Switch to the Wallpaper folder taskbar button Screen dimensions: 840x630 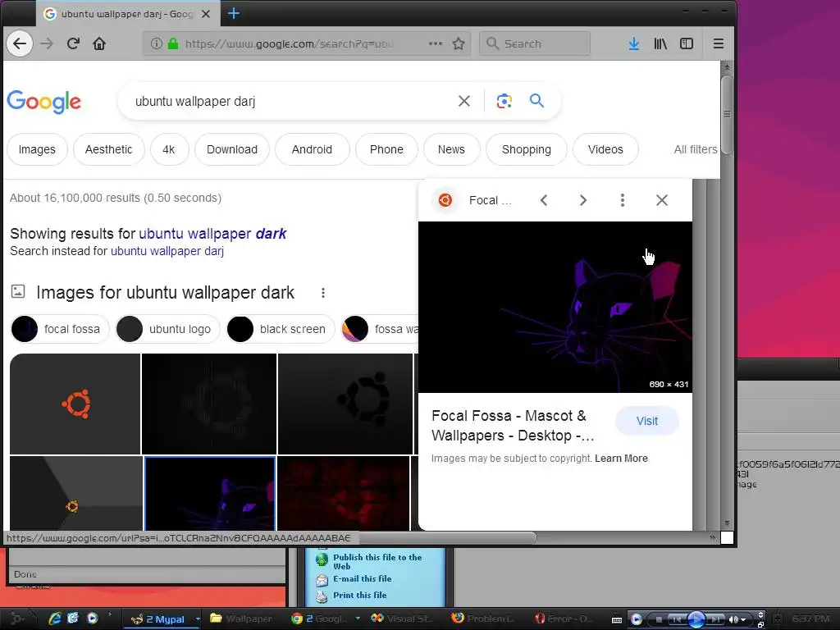pos(242,619)
